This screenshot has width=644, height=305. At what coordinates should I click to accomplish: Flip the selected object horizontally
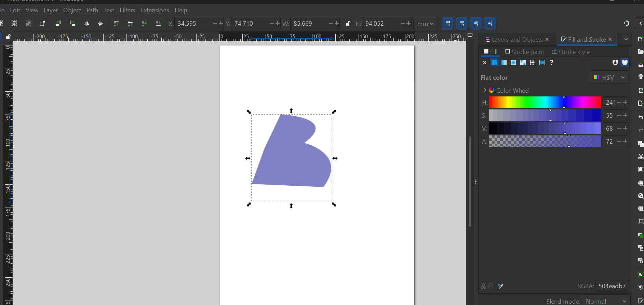click(x=86, y=24)
